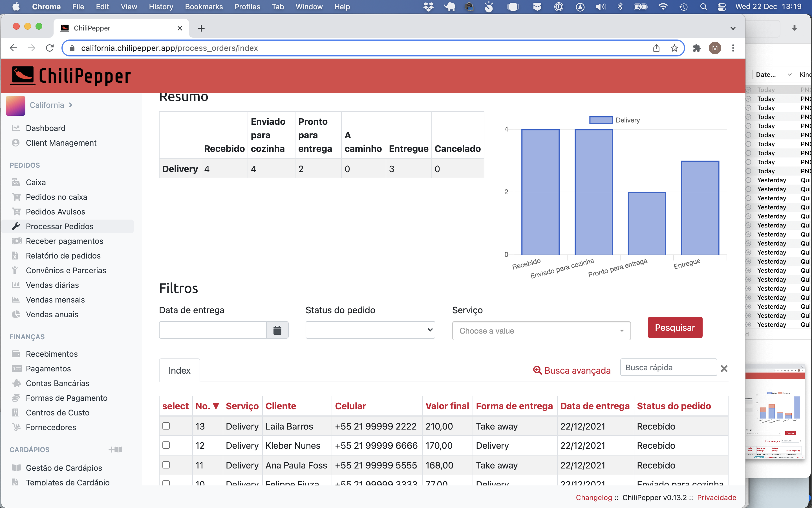This screenshot has height=508, width=812.
Task: Open the Pagamentos icon in Finanças
Action: click(16, 369)
